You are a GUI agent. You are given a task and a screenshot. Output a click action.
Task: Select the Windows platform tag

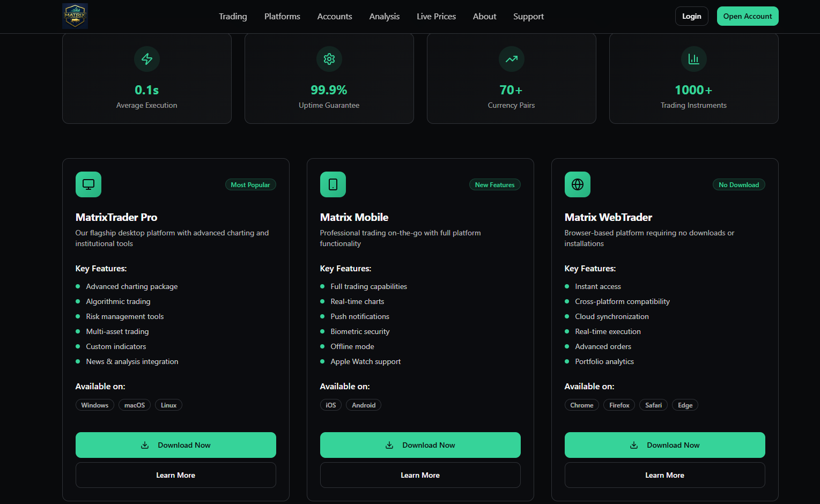(95, 405)
